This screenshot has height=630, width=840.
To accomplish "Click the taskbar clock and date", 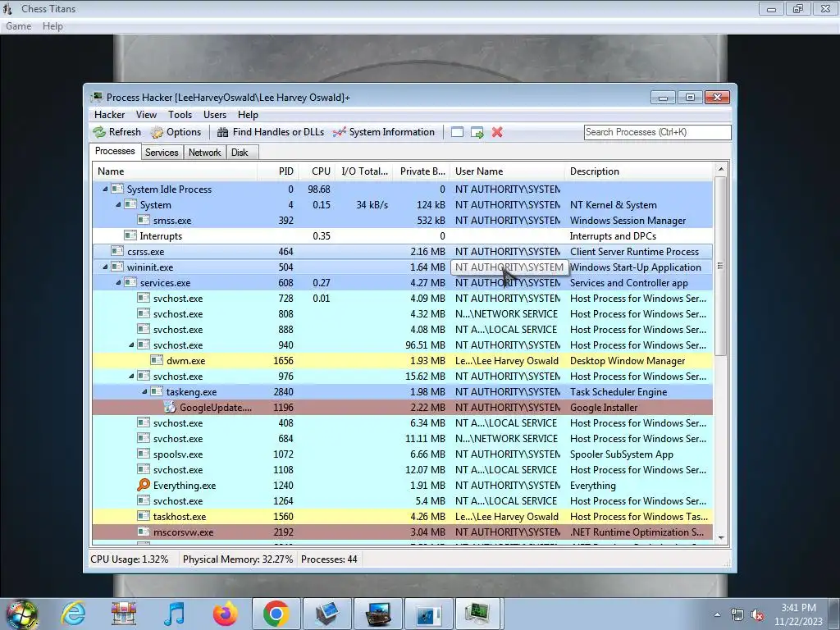I will coord(798,614).
